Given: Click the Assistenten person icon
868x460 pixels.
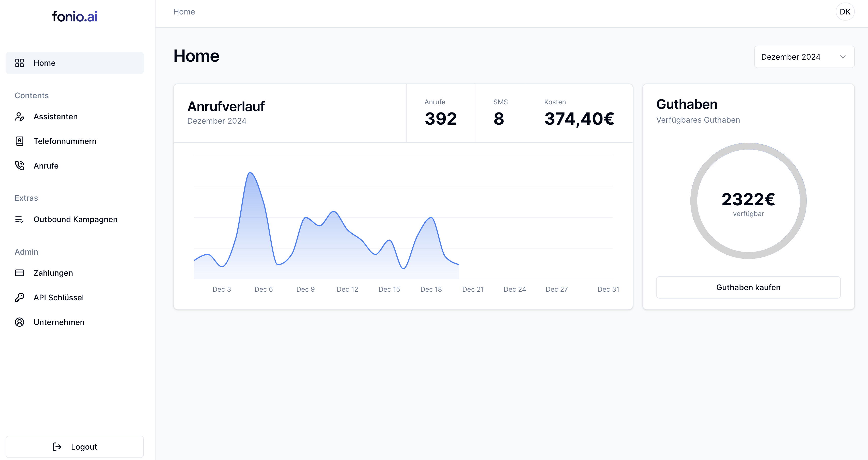Looking at the screenshot, I should (20, 117).
